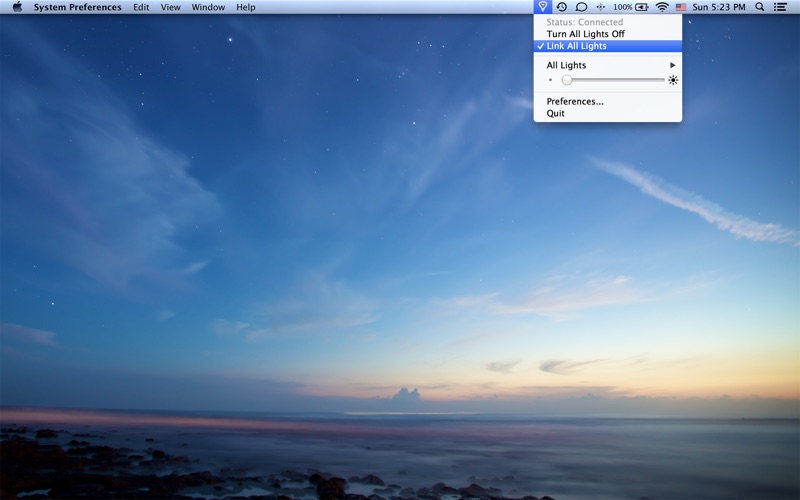Click the brightness slider track
This screenshot has width=800, height=500.
pyautogui.click(x=613, y=80)
